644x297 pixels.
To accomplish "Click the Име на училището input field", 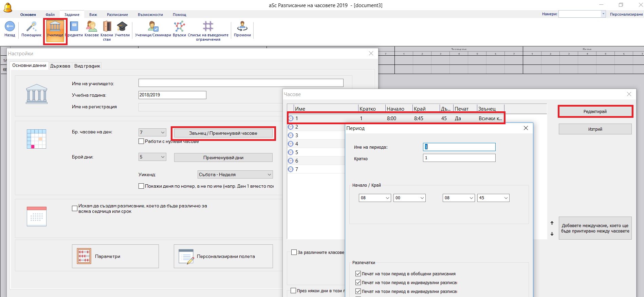I will pos(241,83).
